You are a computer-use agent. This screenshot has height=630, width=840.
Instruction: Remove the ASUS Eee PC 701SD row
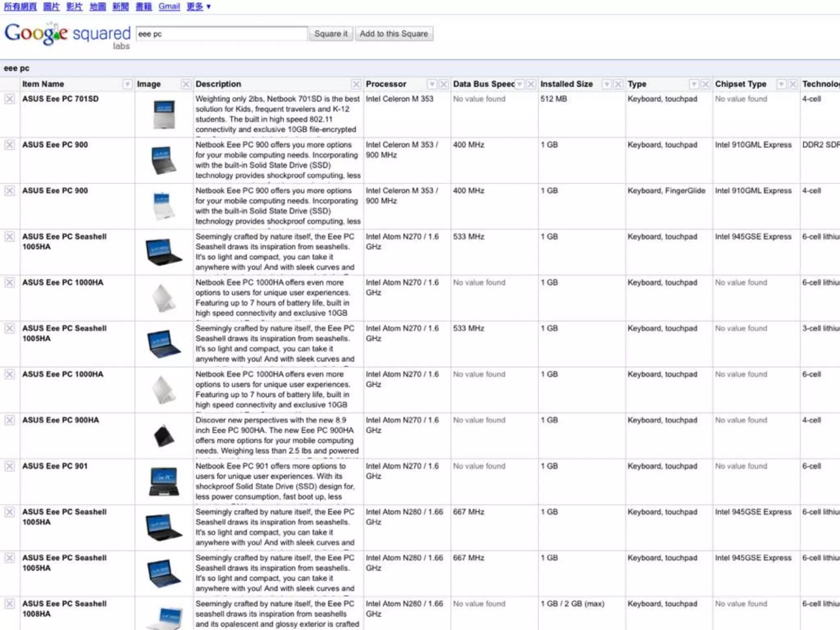(x=10, y=99)
